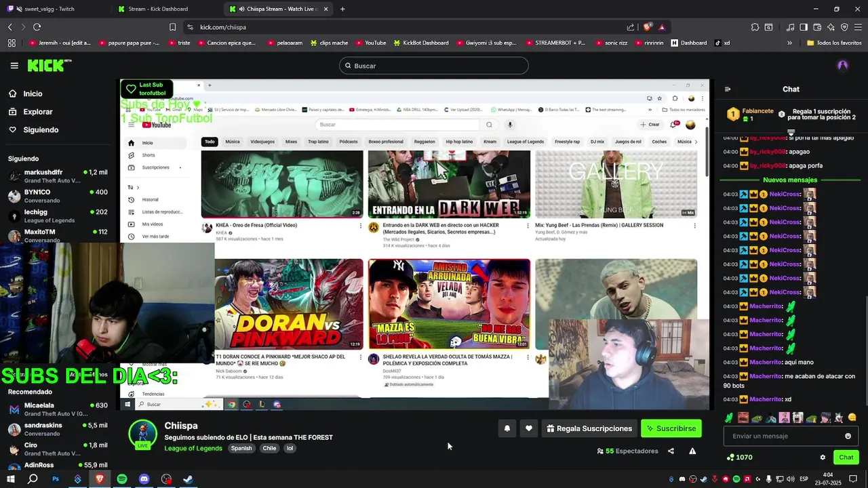
Task: Open Ciro recommended channel
Action: pos(58,449)
